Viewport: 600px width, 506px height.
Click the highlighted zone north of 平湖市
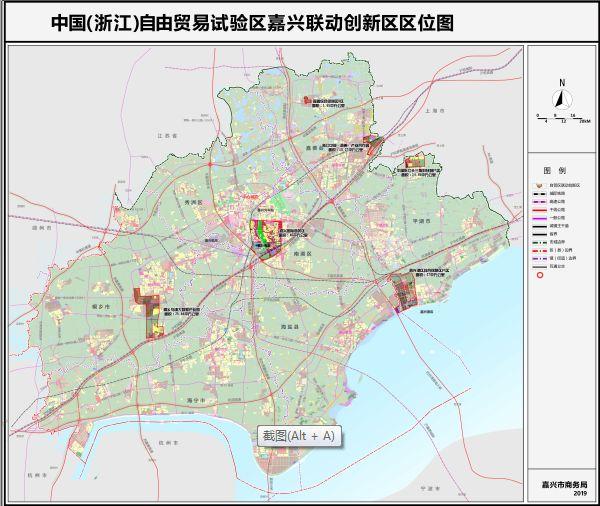click(413, 163)
